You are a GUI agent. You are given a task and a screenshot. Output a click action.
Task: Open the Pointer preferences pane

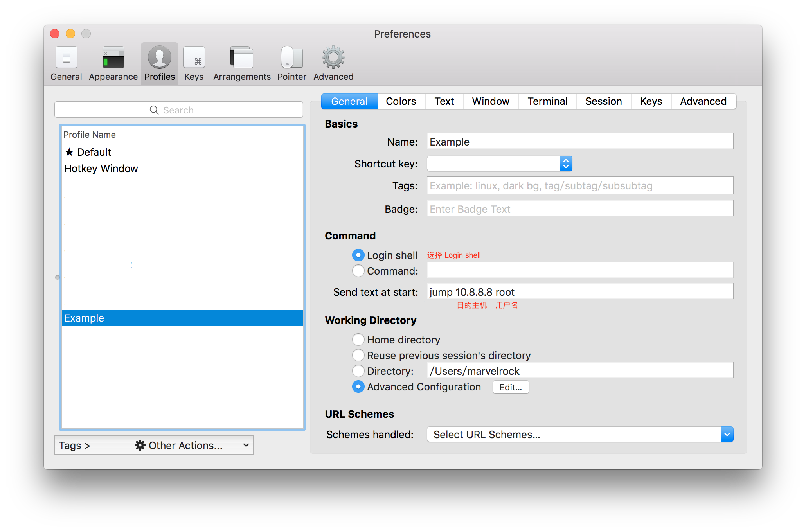click(x=292, y=64)
